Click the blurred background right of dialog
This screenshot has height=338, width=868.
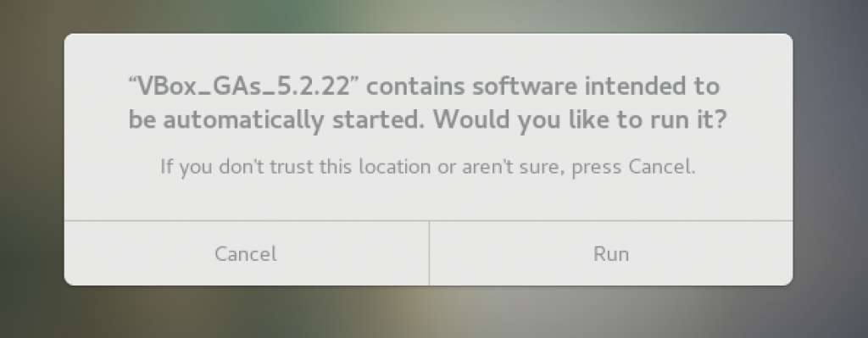tap(831, 160)
